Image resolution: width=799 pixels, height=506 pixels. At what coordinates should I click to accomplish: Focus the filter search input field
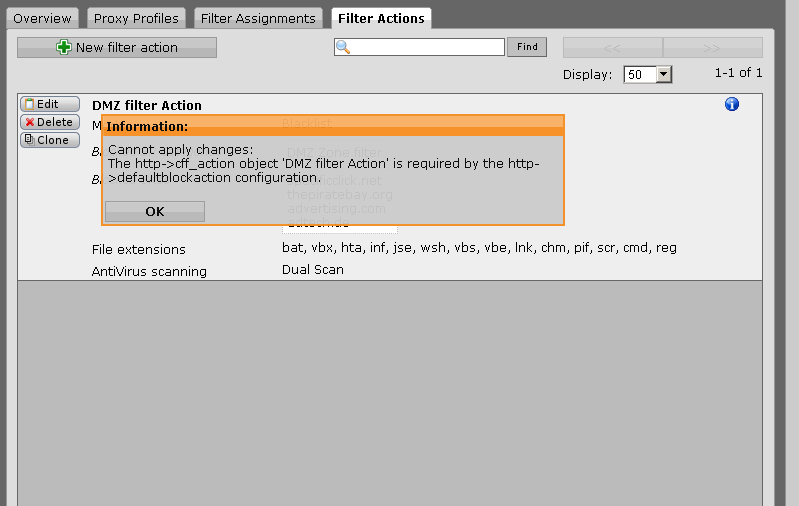419,47
